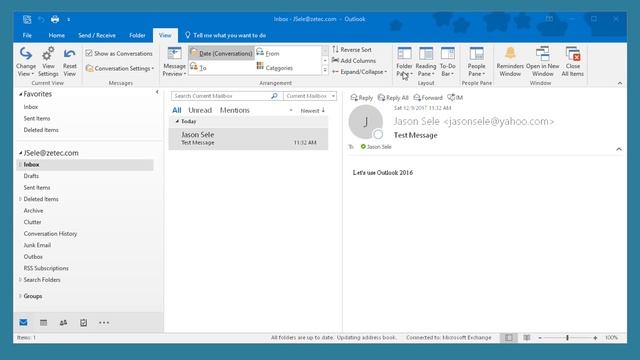640x360 pixels.
Task: Open the To-Do Bar menu
Action: point(447,62)
